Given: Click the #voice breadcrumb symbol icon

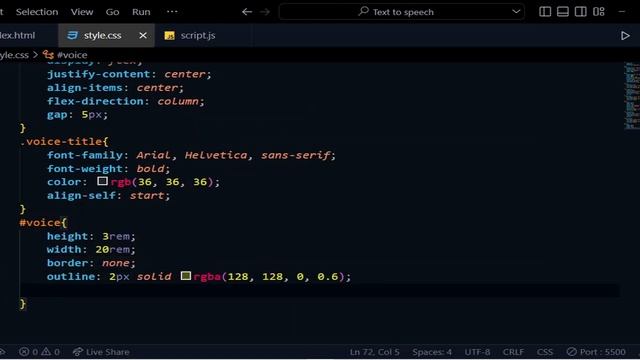Looking at the screenshot, I should click(48, 55).
